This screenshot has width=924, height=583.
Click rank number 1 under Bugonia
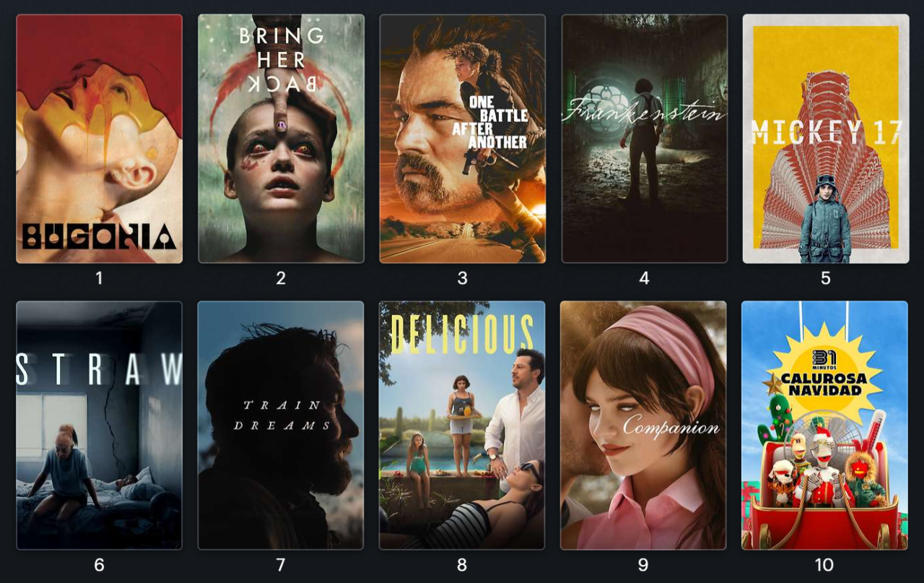(x=100, y=278)
